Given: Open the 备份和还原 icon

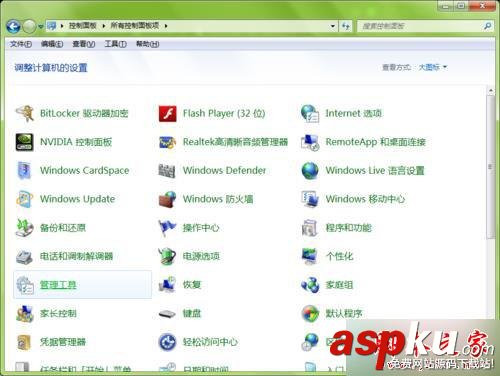Looking at the screenshot, I should [24, 228].
